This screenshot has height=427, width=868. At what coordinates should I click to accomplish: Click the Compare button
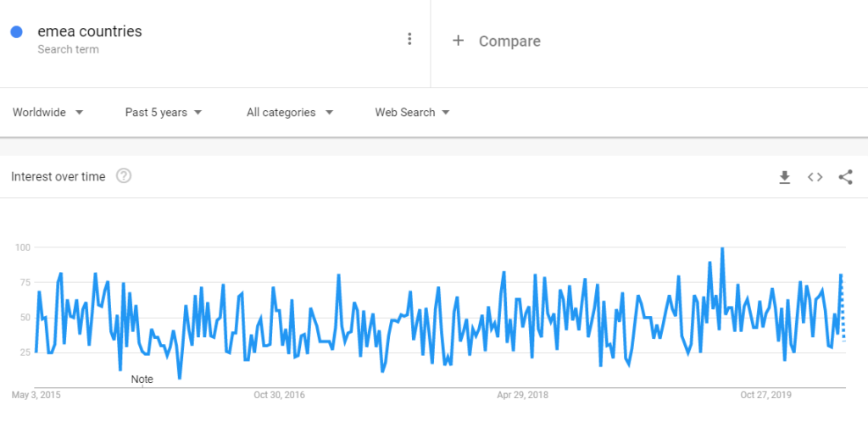(509, 41)
